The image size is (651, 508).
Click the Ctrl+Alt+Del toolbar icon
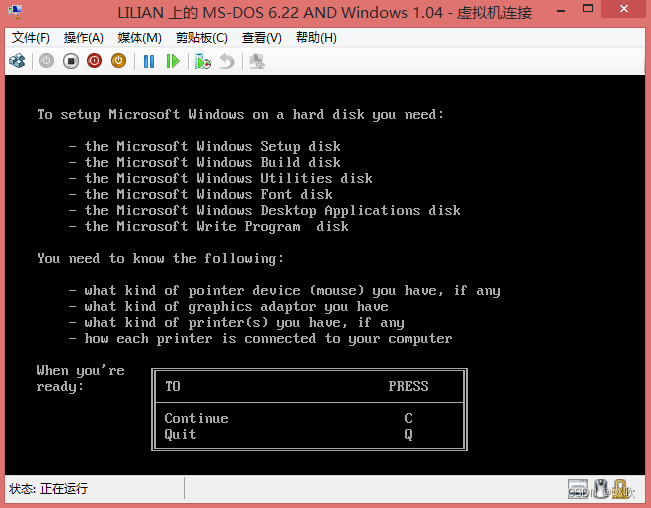[17, 61]
